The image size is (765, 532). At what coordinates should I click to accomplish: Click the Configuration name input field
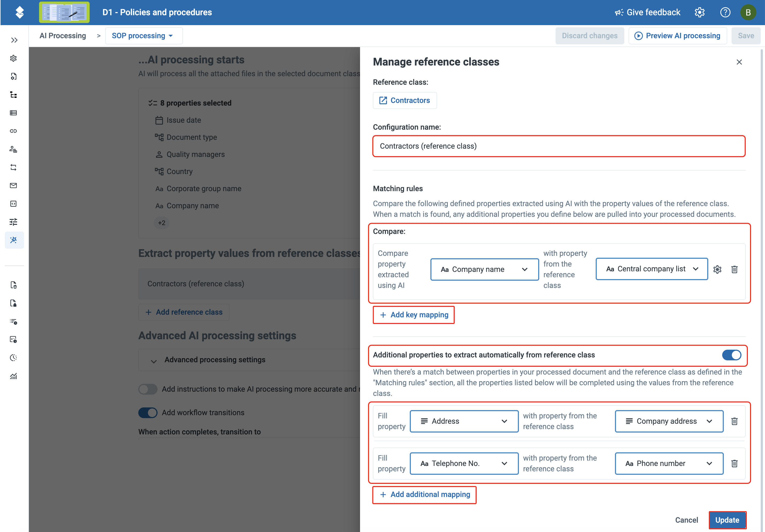tap(559, 146)
